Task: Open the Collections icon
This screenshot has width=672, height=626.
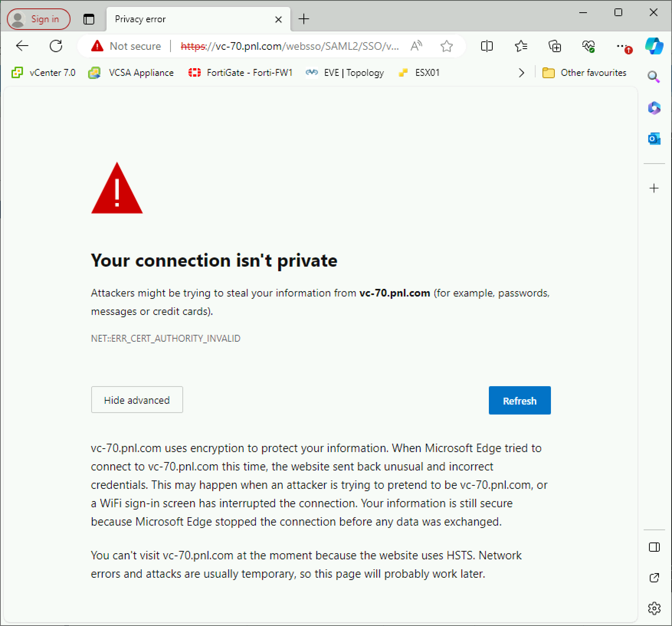Action: [x=555, y=46]
